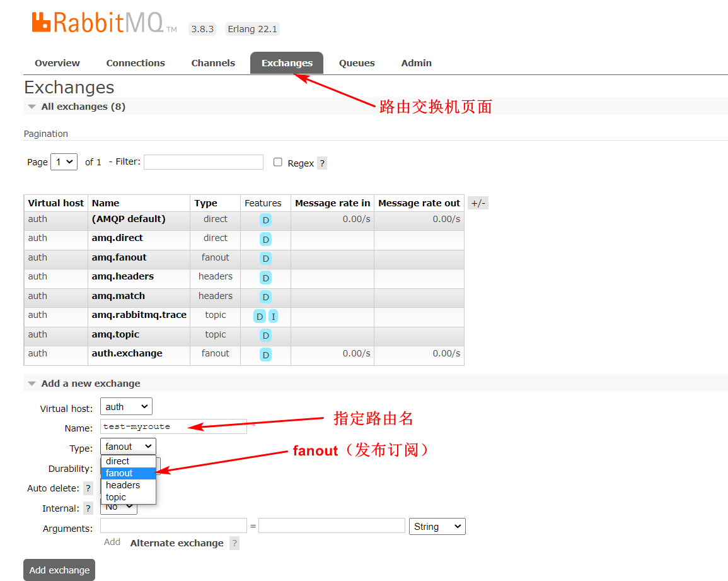Screen dimensions: 728x581
Task: Click the D badge in the amq.topic row
Action: (x=265, y=336)
